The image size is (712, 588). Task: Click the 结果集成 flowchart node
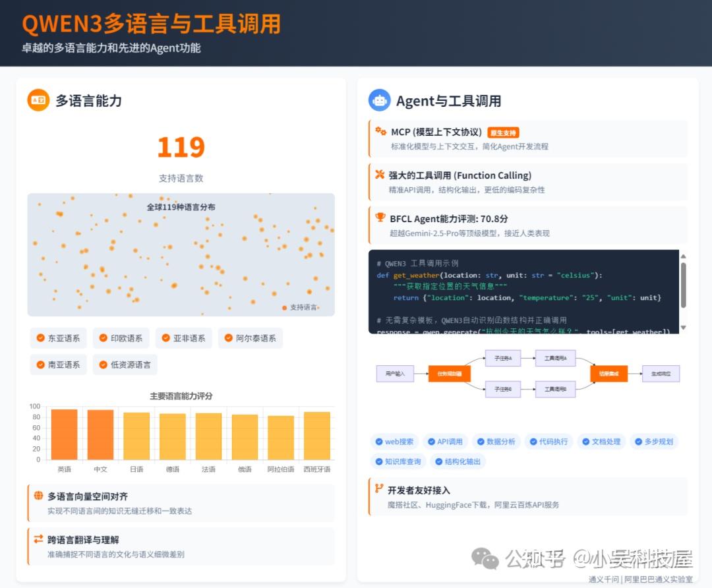pyautogui.click(x=608, y=372)
